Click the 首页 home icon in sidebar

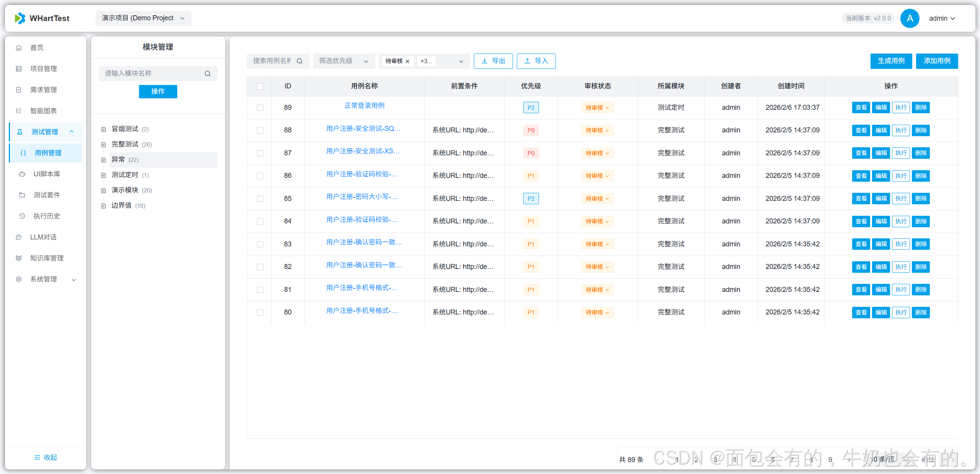click(18, 48)
